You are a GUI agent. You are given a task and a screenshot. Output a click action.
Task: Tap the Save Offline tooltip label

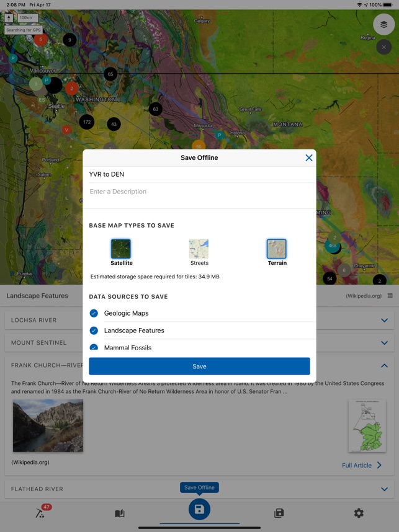tap(199, 487)
